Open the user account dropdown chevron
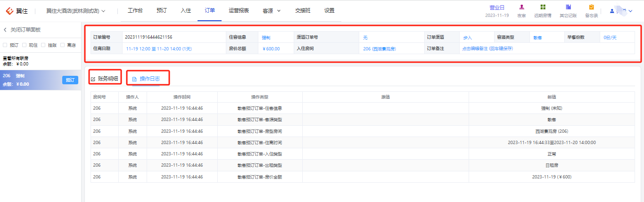Image resolution: width=644 pixels, height=202 pixels. [630, 10]
